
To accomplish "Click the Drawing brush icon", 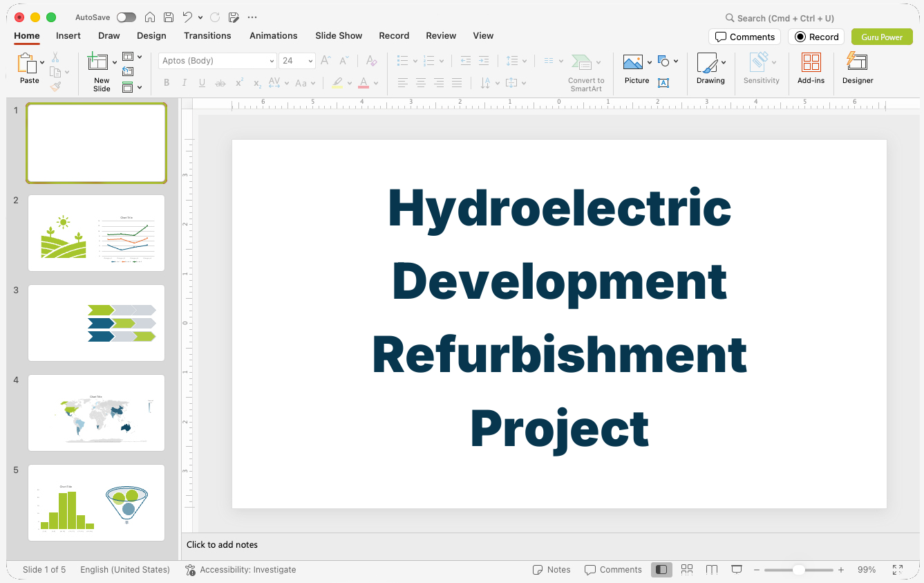I will (x=707, y=63).
